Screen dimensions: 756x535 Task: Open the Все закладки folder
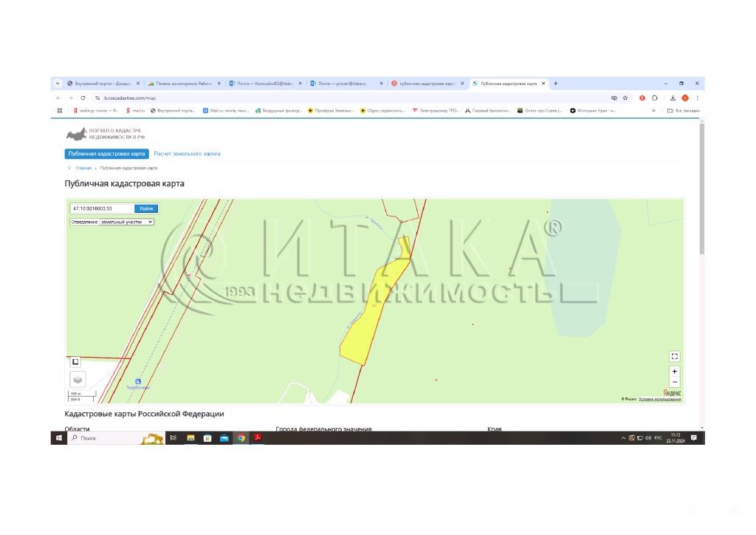coord(684,111)
